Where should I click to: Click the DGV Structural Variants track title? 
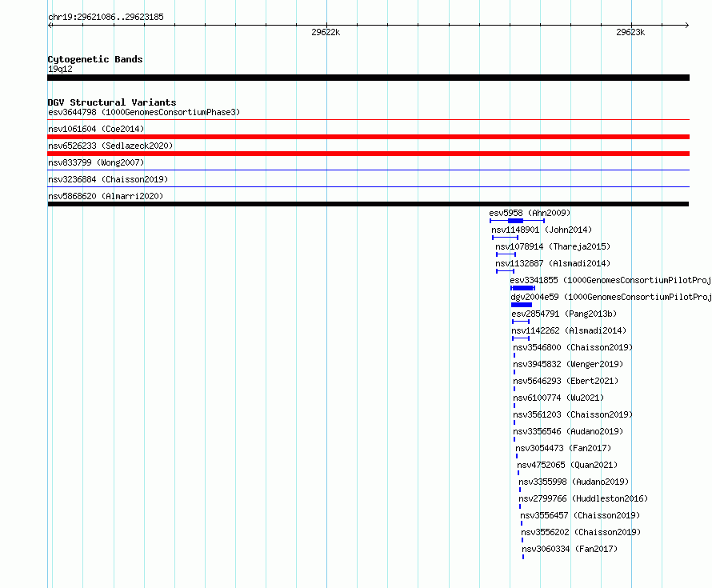[x=112, y=102]
